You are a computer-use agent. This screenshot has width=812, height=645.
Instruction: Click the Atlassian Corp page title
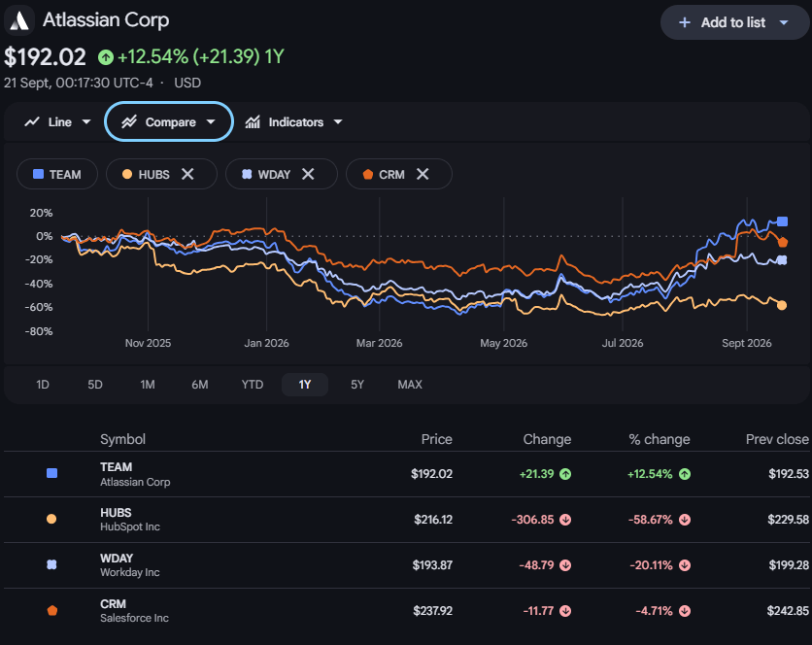(106, 20)
